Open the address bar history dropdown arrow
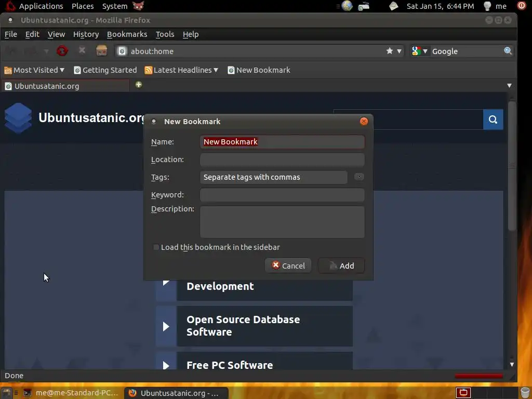Viewport: 532px width, 399px height. (400, 51)
